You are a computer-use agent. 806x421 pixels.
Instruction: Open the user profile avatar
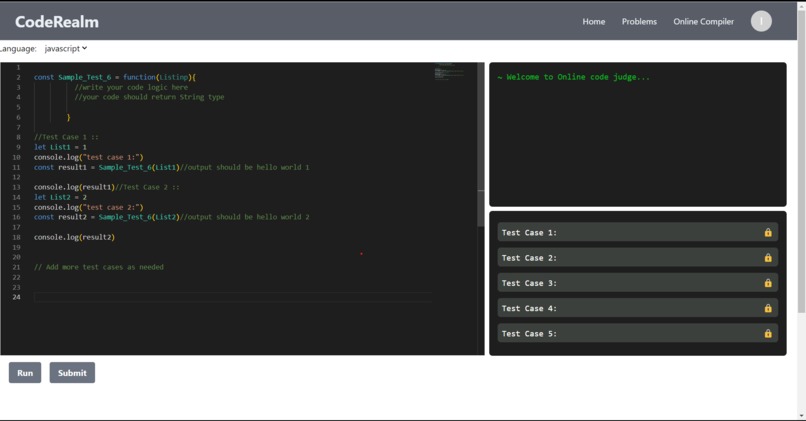pos(761,21)
